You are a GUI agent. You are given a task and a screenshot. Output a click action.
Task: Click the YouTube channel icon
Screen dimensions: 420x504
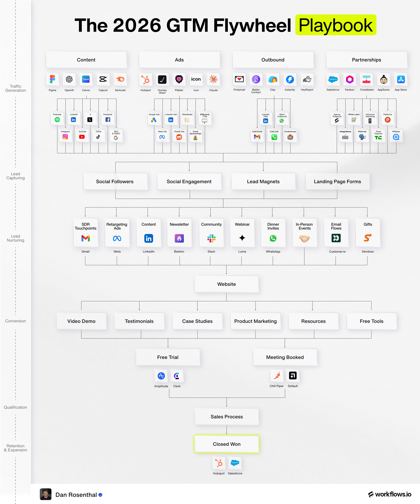tap(82, 137)
